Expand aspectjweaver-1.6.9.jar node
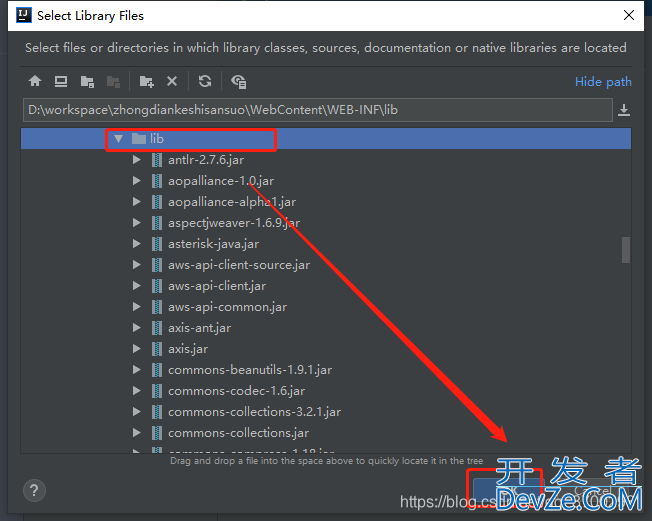Screen dimensions: 652x521 [x=136, y=222]
